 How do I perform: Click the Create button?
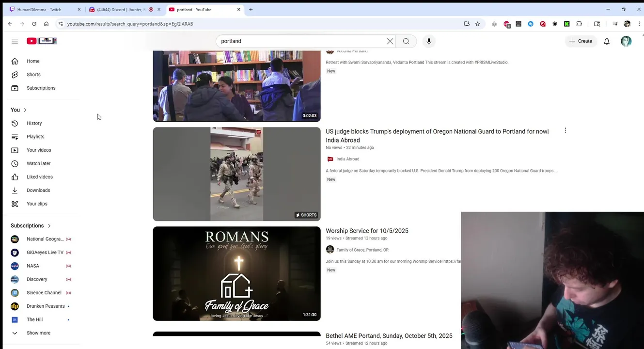pyautogui.click(x=581, y=41)
